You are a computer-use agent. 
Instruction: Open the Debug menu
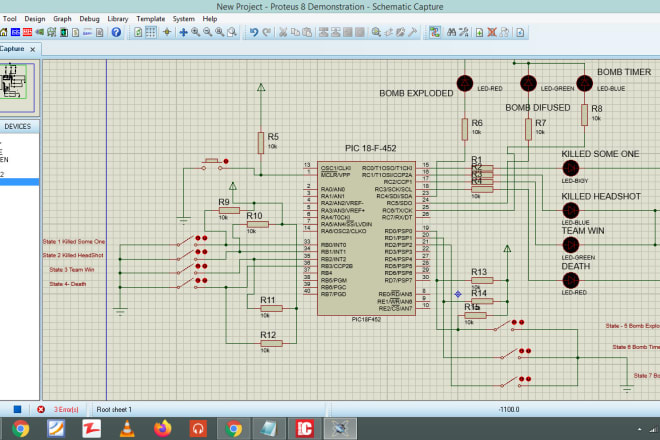pyautogui.click(x=89, y=19)
